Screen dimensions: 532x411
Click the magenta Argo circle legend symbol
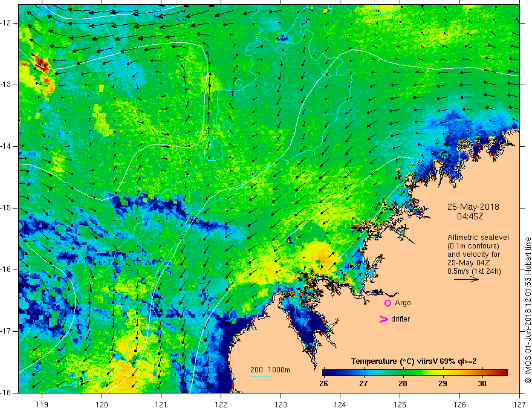tap(388, 303)
